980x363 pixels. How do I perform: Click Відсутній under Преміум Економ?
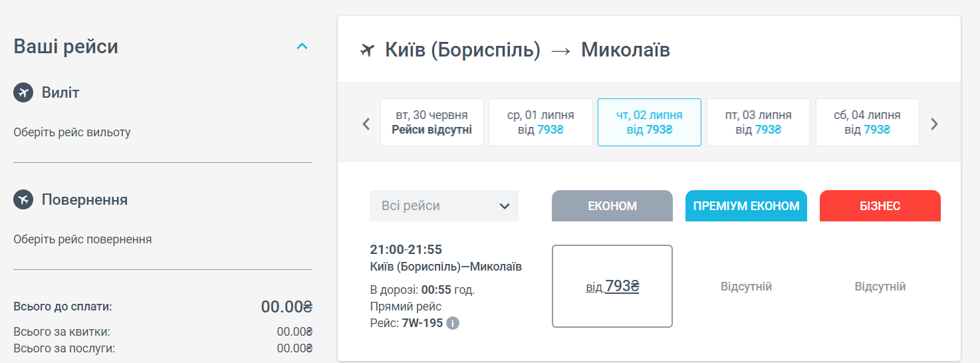tap(746, 287)
